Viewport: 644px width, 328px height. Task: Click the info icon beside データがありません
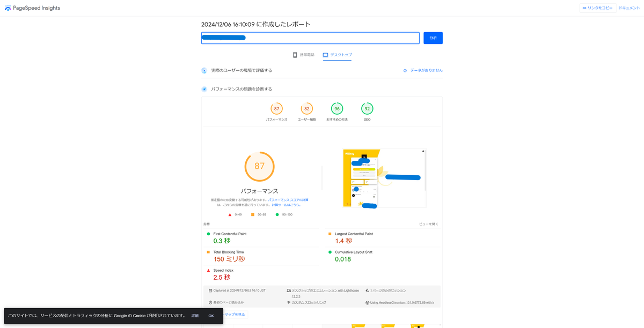(x=405, y=70)
